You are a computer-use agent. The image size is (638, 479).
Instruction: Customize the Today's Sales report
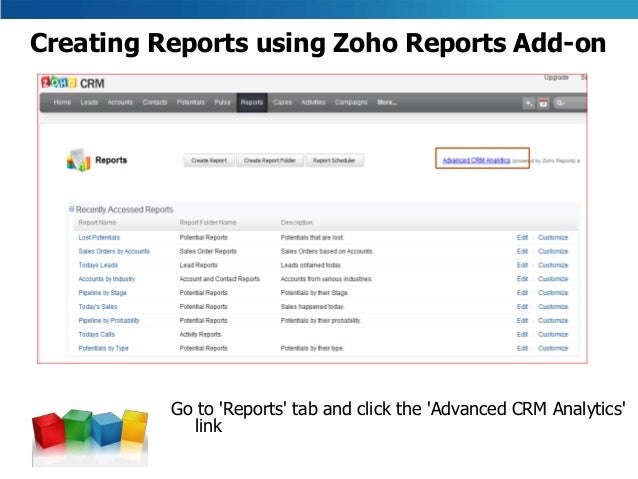pos(553,306)
